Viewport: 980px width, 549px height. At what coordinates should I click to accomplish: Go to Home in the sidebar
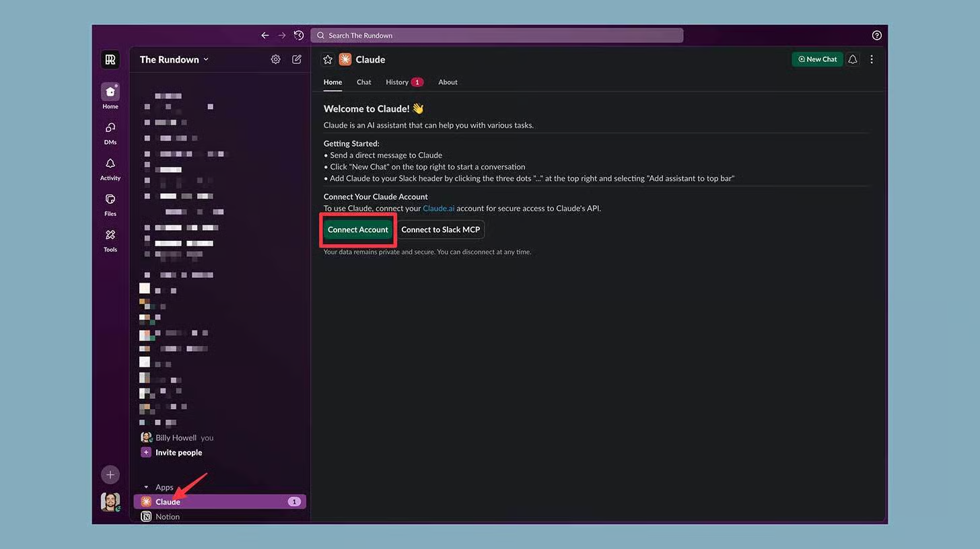point(110,96)
